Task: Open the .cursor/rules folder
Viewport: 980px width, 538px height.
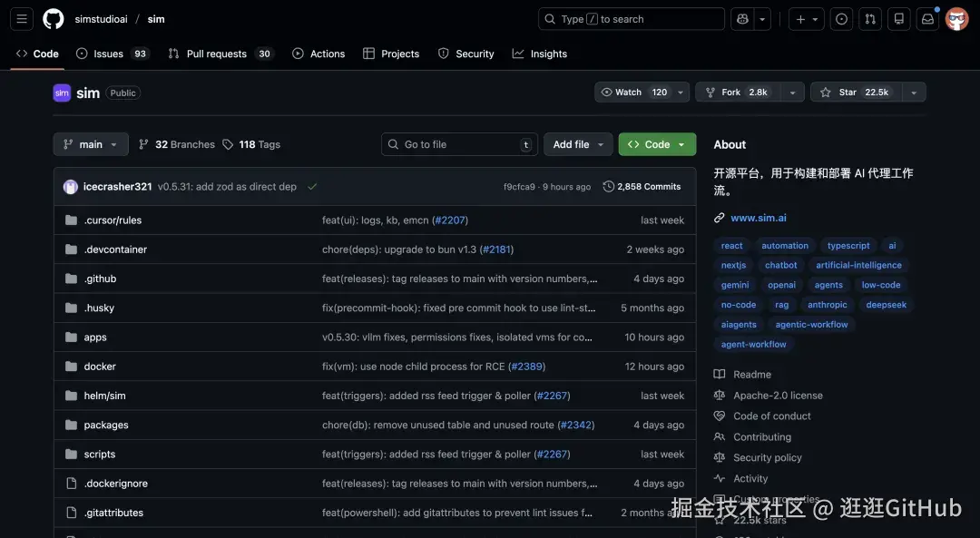Action: click(x=113, y=220)
